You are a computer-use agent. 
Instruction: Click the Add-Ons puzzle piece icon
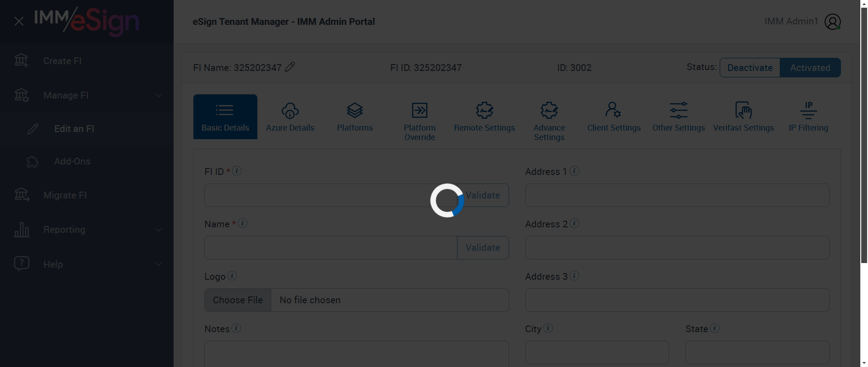click(x=33, y=161)
